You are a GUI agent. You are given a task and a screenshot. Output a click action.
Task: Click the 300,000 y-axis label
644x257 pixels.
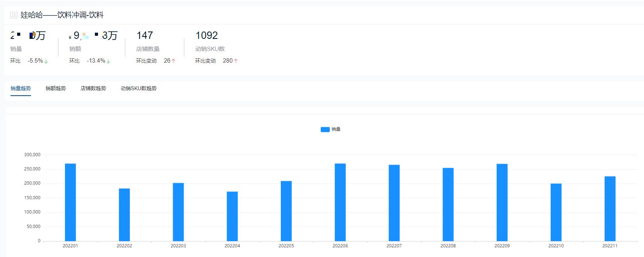[32, 155]
